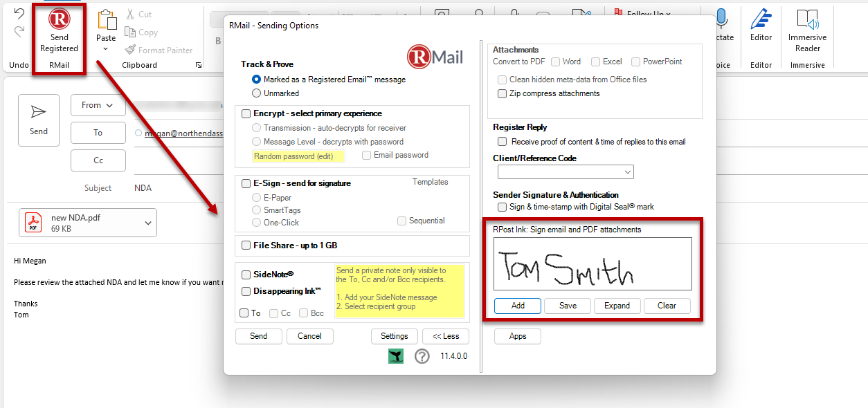Tick the SideNote checkbox

point(246,275)
